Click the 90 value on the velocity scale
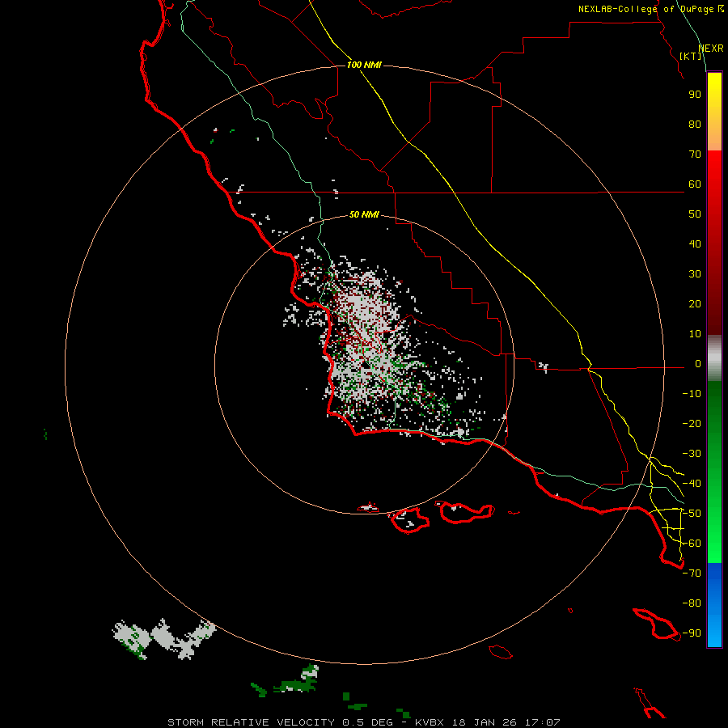The height and width of the screenshot is (728, 728). point(695,95)
